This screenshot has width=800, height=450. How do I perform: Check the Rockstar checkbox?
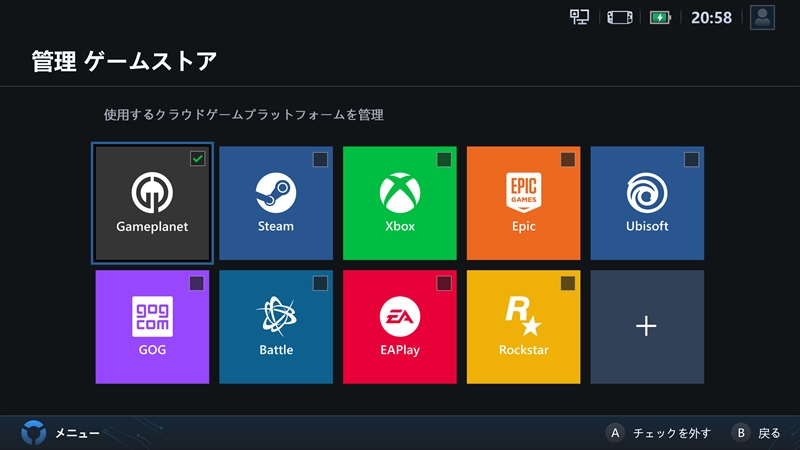568,283
